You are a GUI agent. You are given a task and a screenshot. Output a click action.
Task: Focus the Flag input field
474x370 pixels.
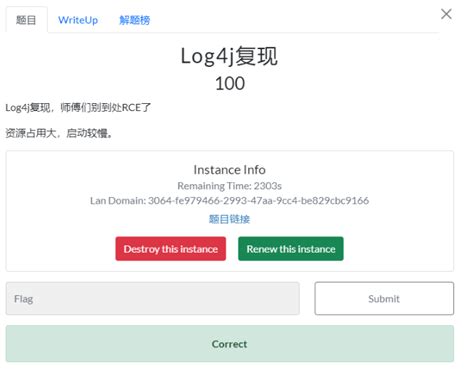pyautogui.click(x=153, y=299)
